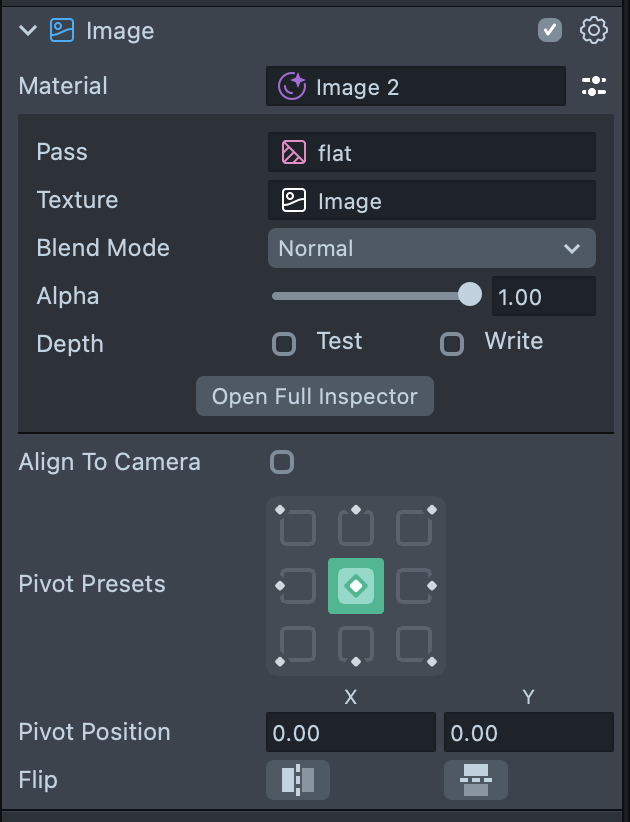Screen dimensions: 630x822
Task: Click the Texture field showing Image
Action: tap(432, 200)
